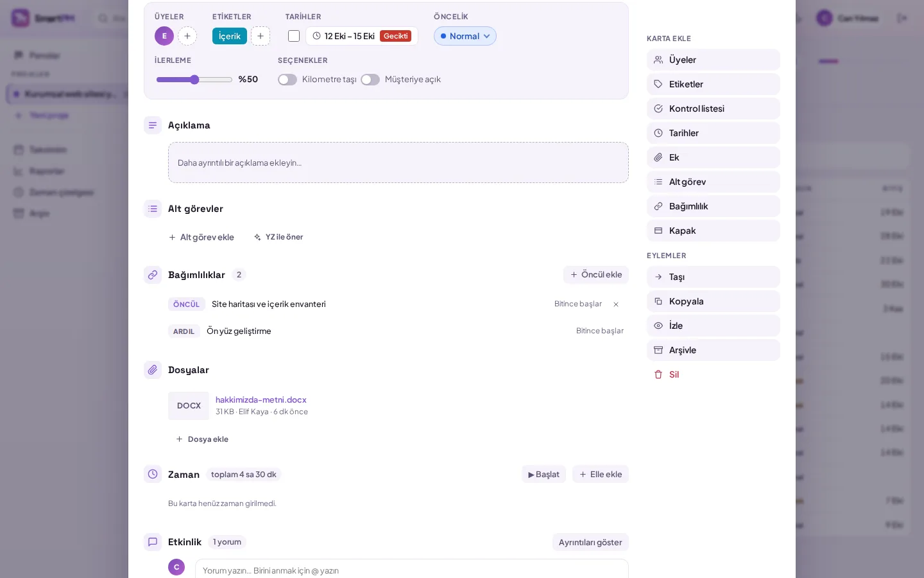
Task: Click Elle ekle to log time manually
Action: coord(601,474)
